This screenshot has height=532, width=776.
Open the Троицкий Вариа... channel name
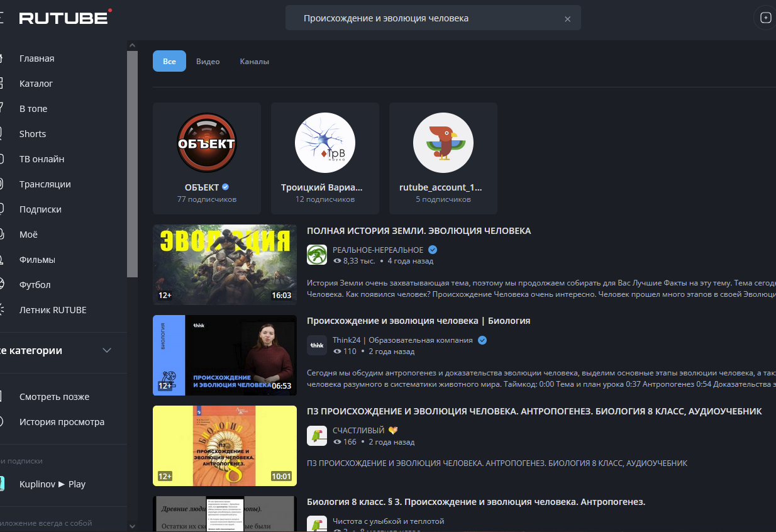322,187
